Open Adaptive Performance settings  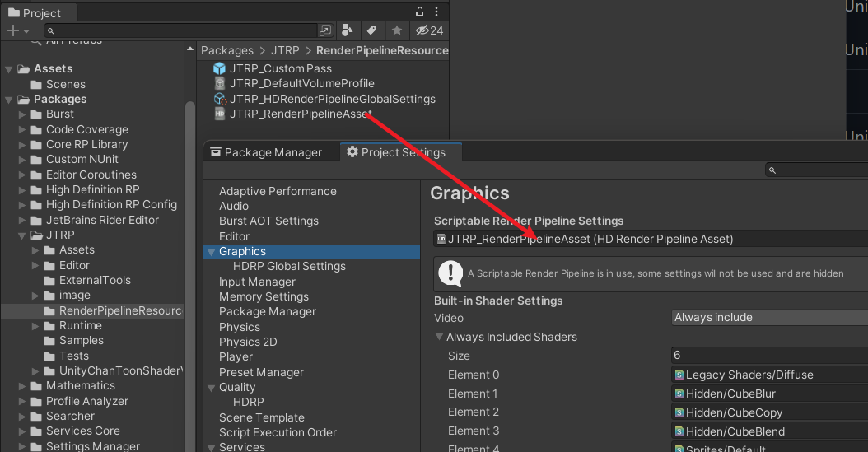(278, 191)
